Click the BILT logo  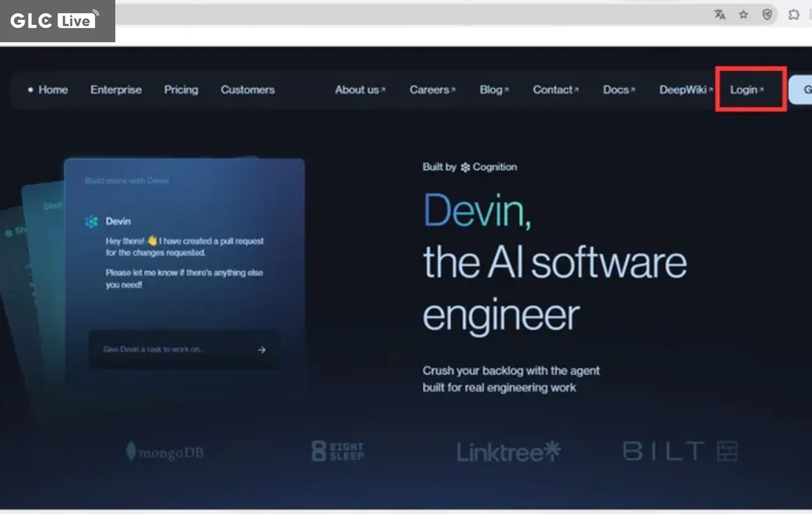click(x=680, y=451)
